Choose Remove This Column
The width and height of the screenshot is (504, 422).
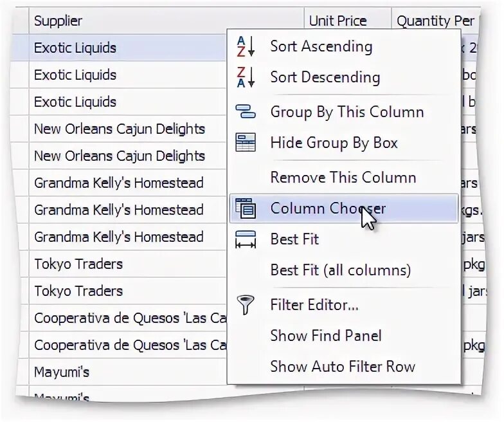[343, 178]
